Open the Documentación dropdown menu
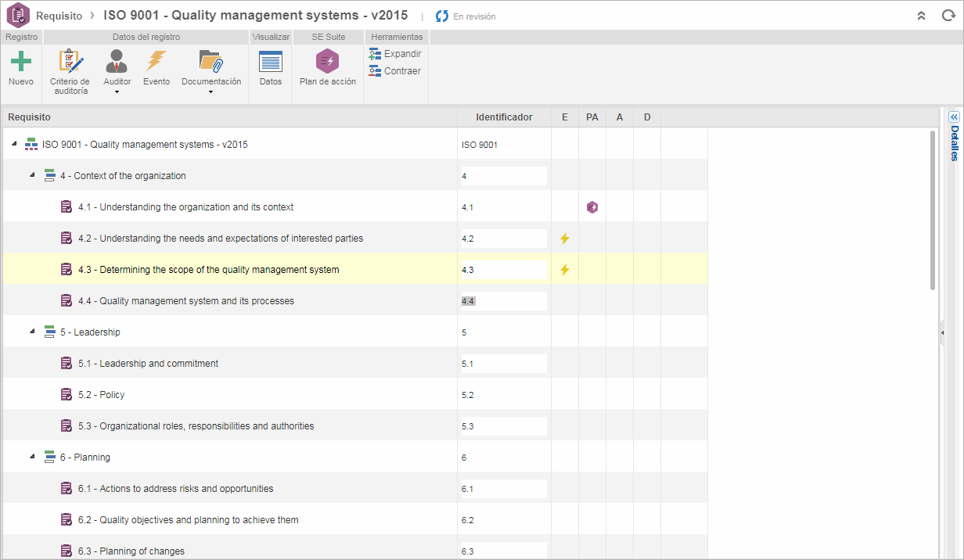Viewport: 964px width, 560px height. (x=210, y=92)
